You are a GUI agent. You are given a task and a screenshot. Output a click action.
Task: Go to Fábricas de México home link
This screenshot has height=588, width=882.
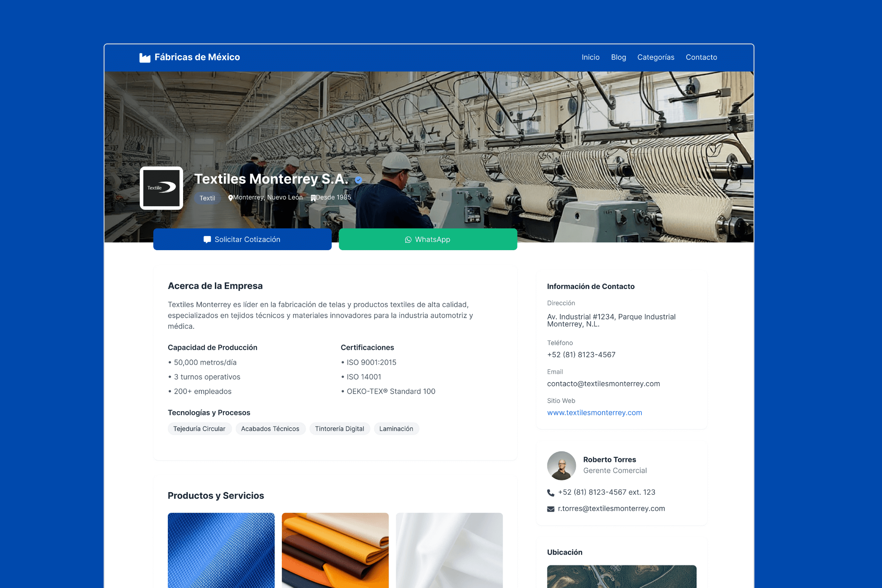190,57
